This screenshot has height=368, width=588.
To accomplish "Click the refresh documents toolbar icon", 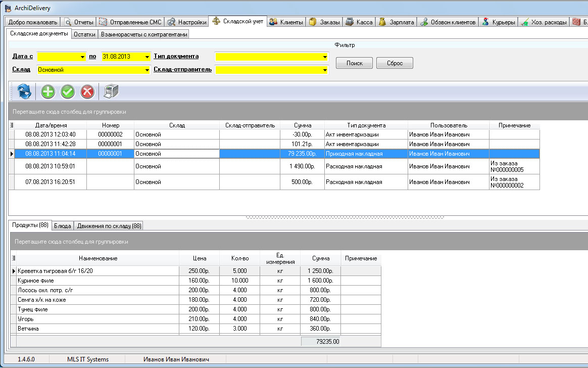I will point(24,91).
